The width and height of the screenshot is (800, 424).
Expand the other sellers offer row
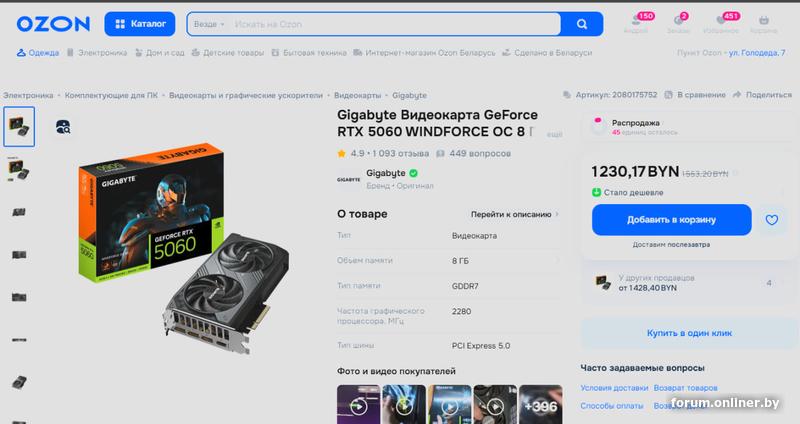689,283
